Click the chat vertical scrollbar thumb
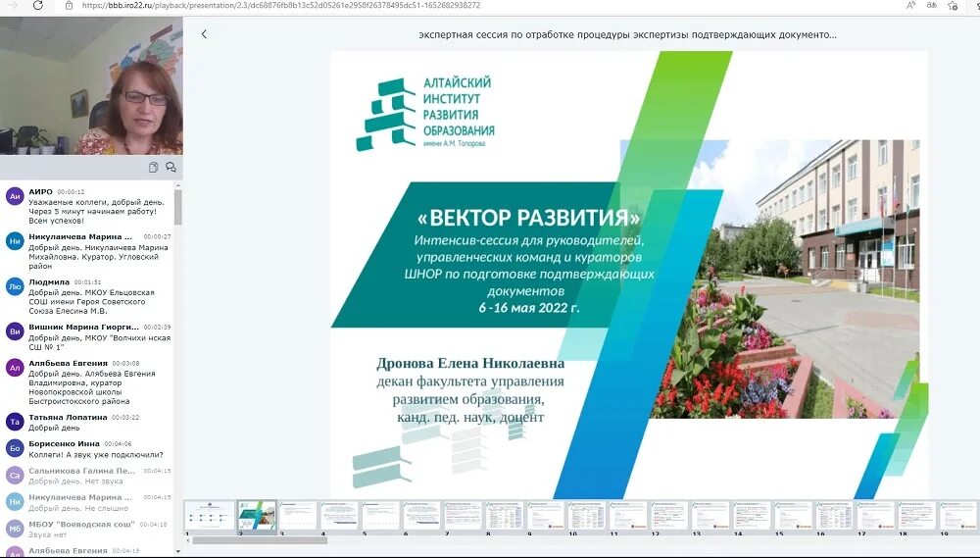980x558 pixels. [x=178, y=207]
